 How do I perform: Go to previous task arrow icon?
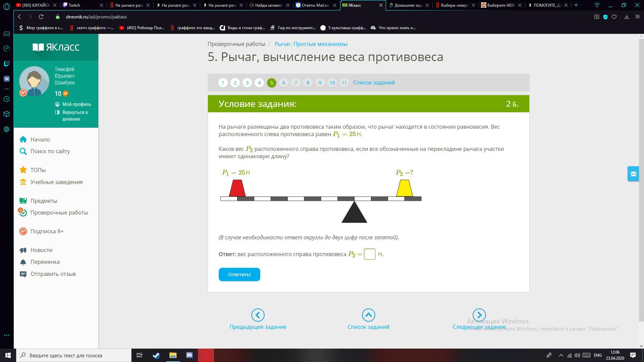click(258, 315)
